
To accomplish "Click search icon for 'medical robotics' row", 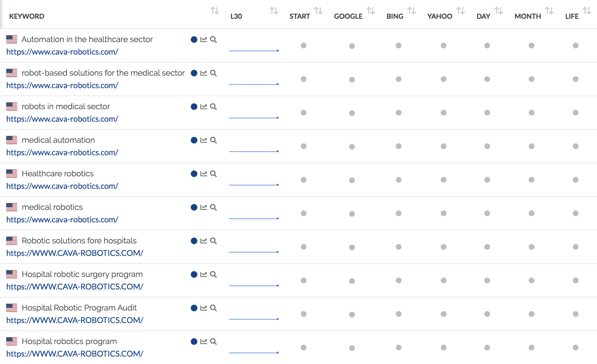I will point(213,207).
